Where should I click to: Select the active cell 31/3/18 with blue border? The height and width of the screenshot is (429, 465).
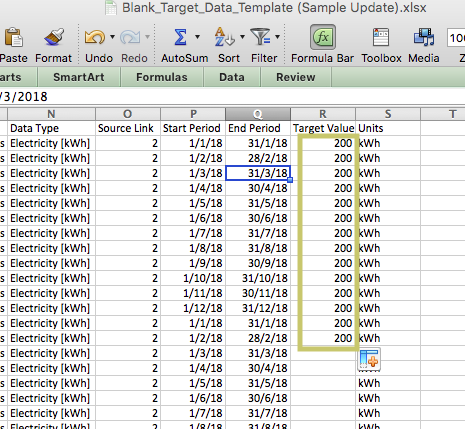point(258,173)
